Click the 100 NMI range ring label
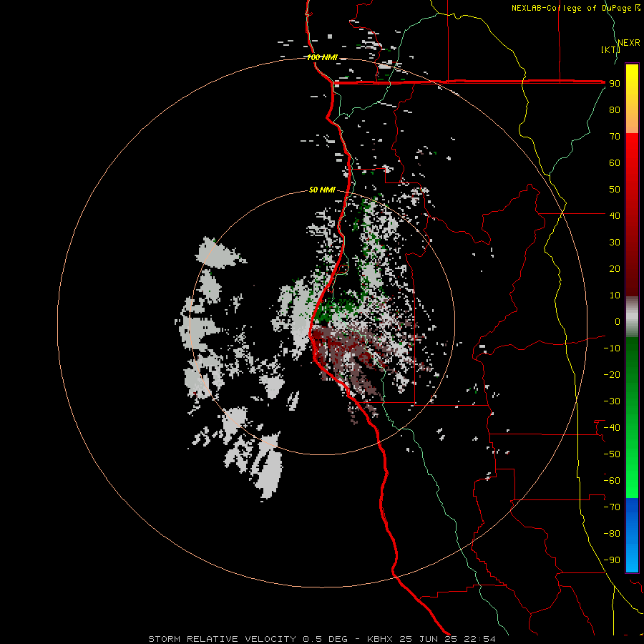 coord(322,57)
